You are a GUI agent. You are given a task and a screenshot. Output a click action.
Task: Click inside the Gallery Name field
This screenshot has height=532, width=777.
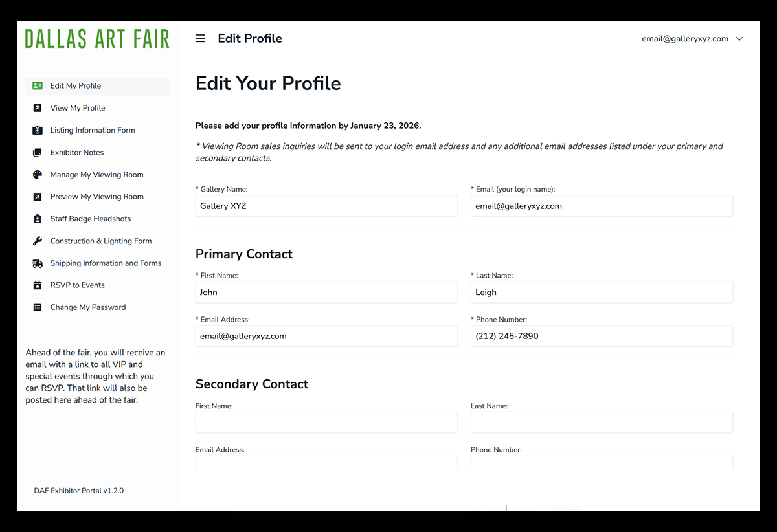(x=326, y=205)
